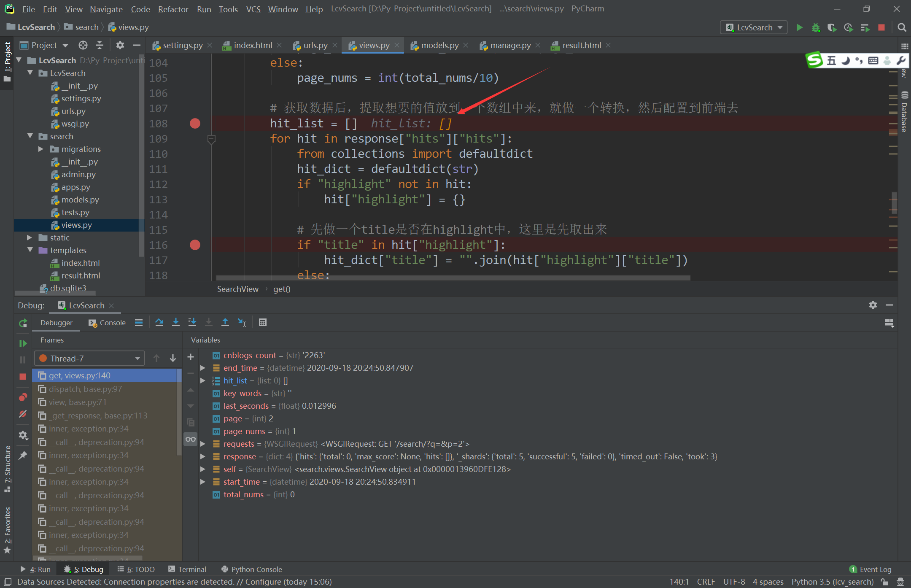Viewport: 911px width, 588px height.
Task: Collapse the search folder in Project tree
Action: [x=30, y=136]
